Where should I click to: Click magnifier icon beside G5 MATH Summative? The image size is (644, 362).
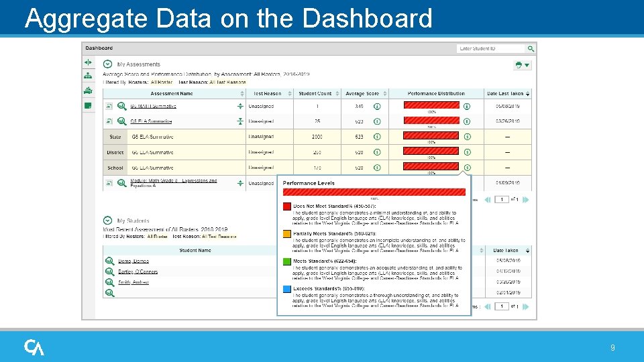(x=121, y=107)
